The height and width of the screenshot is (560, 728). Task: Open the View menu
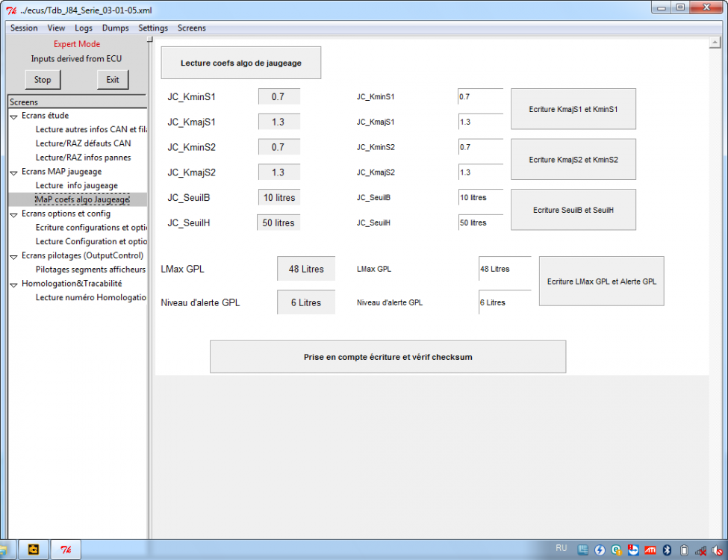pos(56,28)
